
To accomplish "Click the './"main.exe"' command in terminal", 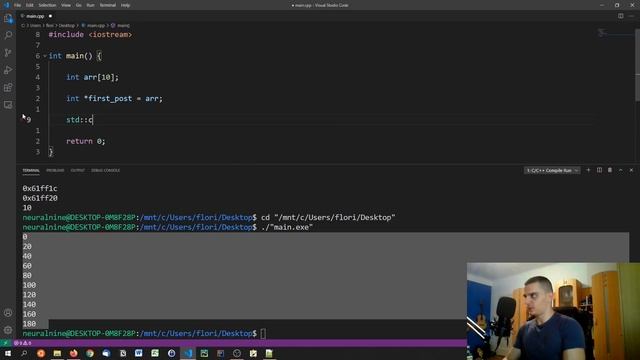I will pyautogui.click(x=287, y=227).
